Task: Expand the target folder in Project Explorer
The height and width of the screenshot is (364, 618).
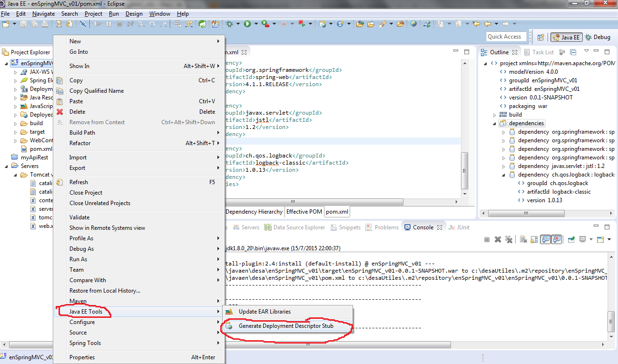Action: click(15, 132)
